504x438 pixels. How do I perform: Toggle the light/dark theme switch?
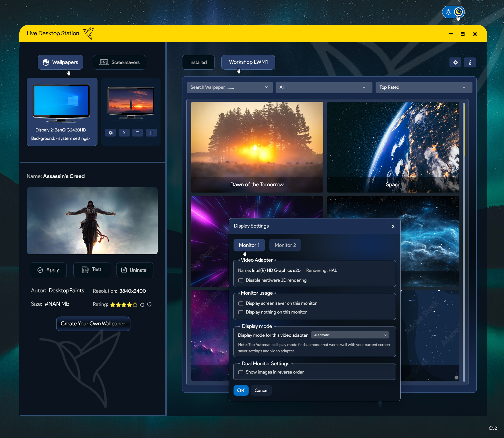coord(453,12)
